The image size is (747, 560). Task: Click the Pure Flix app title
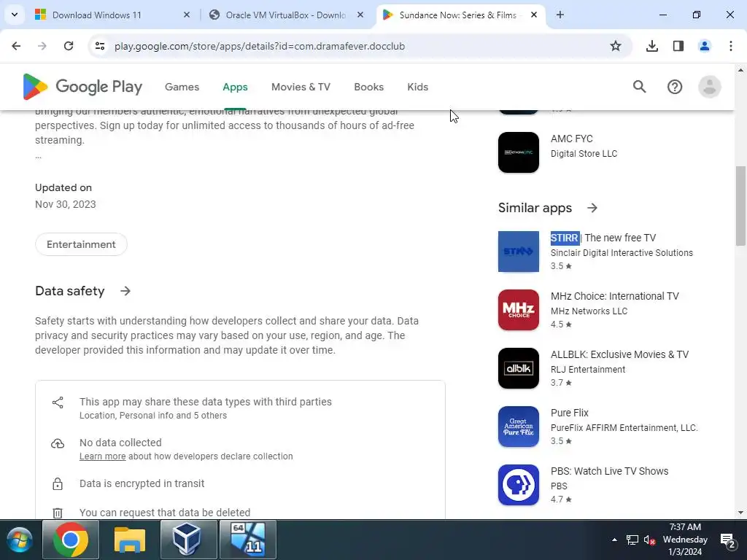pos(569,413)
